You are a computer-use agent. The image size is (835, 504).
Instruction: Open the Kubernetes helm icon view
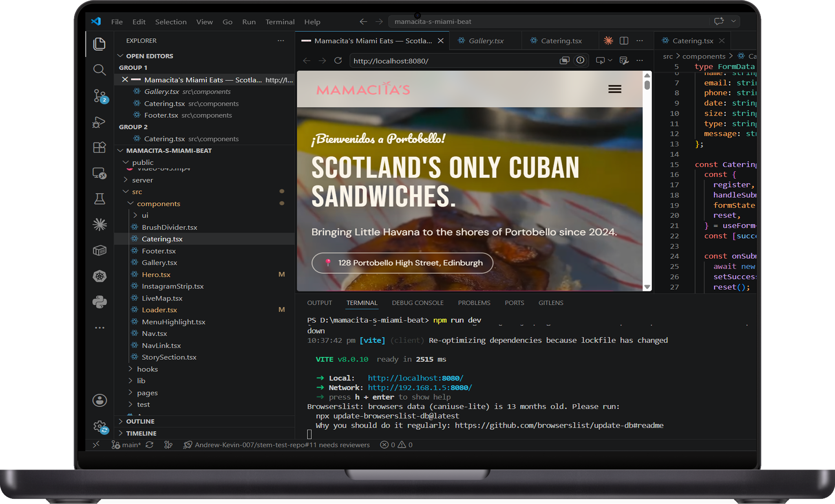pyautogui.click(x=99, y=276)
